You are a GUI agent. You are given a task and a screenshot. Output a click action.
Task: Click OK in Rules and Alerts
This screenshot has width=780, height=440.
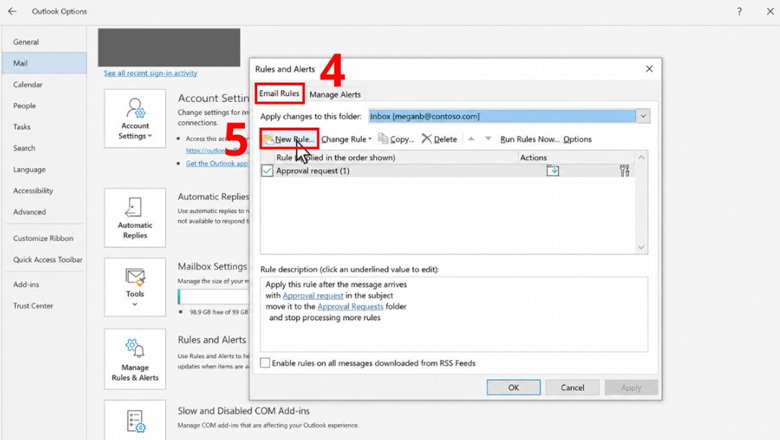pyautogui.click(x=513, y=387)
